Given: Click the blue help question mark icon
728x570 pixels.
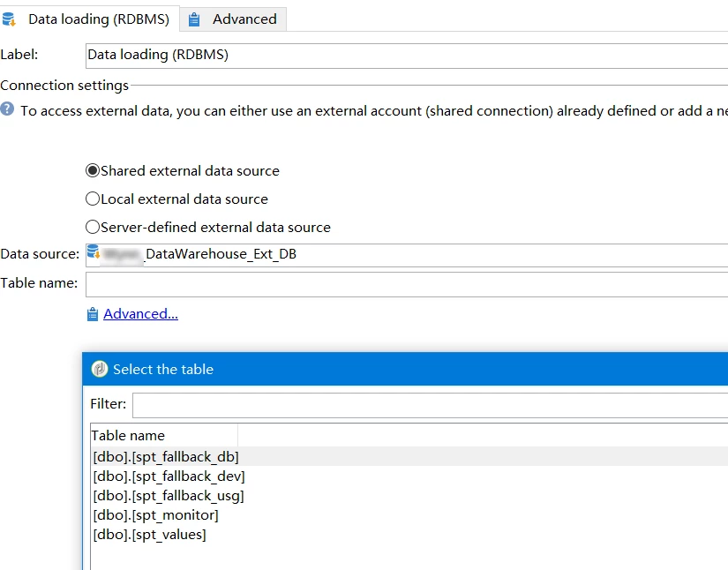Looking at the screenshot, I should point(7,109).
